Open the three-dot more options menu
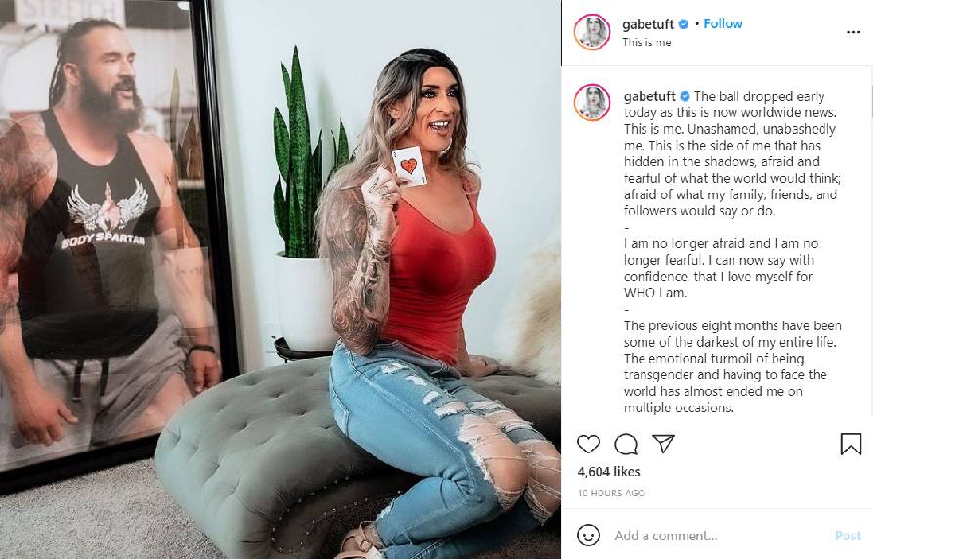 click(x=853, y=32)
